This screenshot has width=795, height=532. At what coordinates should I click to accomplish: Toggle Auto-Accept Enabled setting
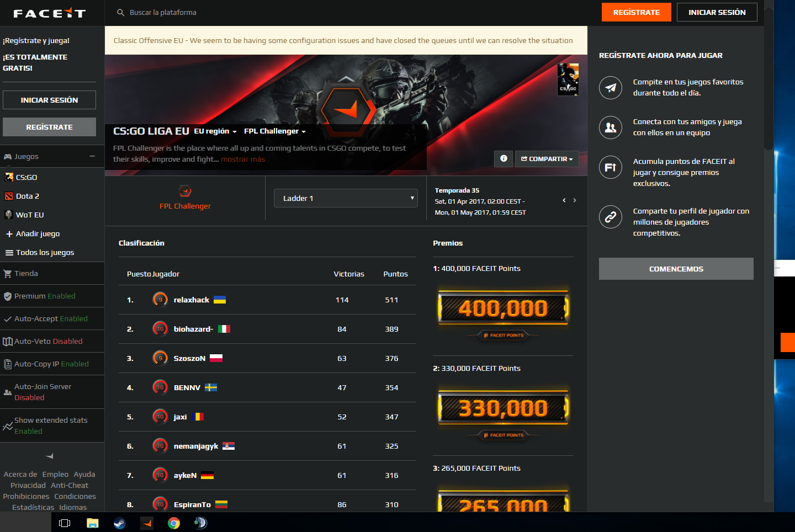(52, 318)
